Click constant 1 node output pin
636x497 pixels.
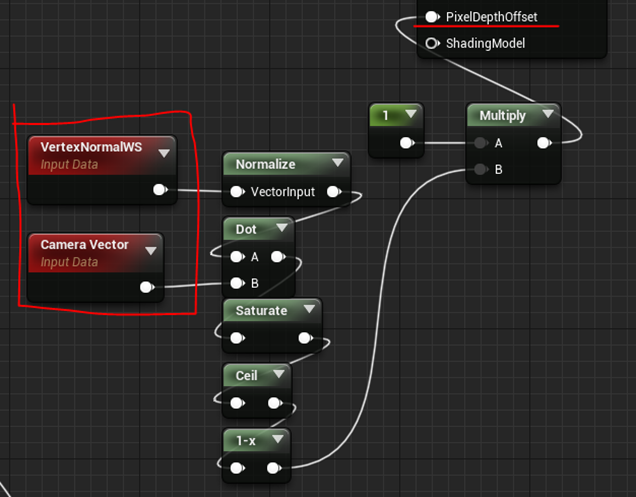[x=407, y=143]
